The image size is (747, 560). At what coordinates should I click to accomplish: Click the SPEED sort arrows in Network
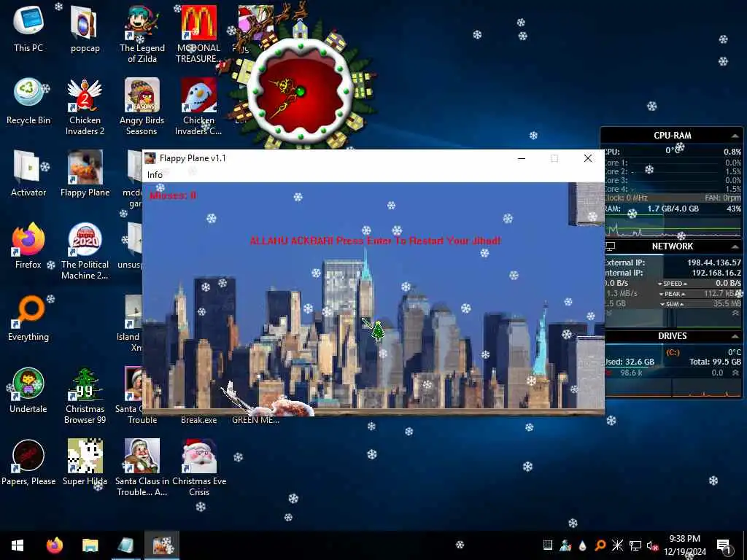click(x=672, y=284)
